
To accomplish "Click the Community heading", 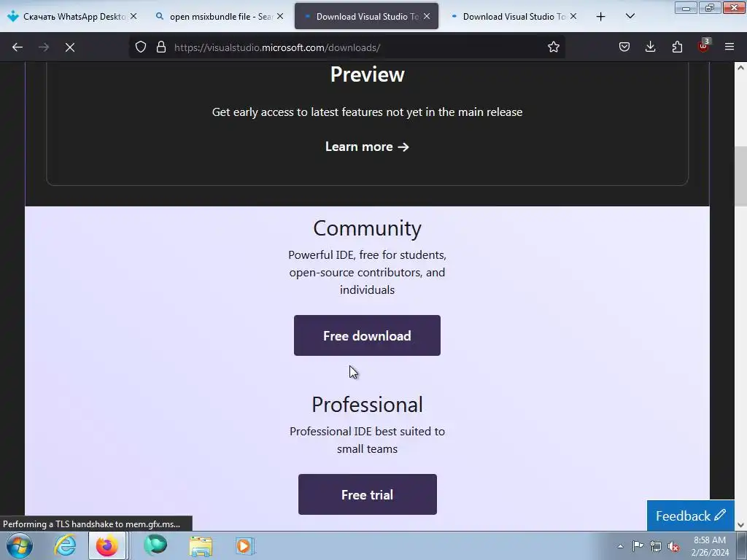I will (x=368, y=228).
